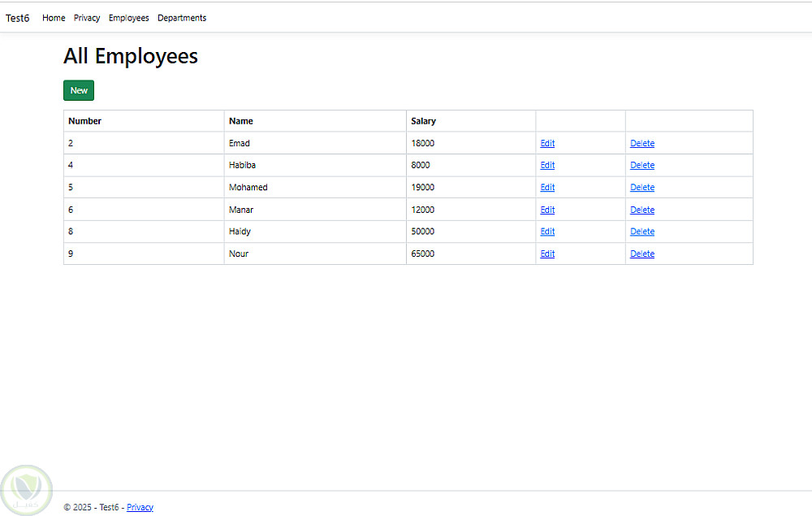Click Edit for Mohamed
Viewport: 812px width, 516px height.
(547, 188)
